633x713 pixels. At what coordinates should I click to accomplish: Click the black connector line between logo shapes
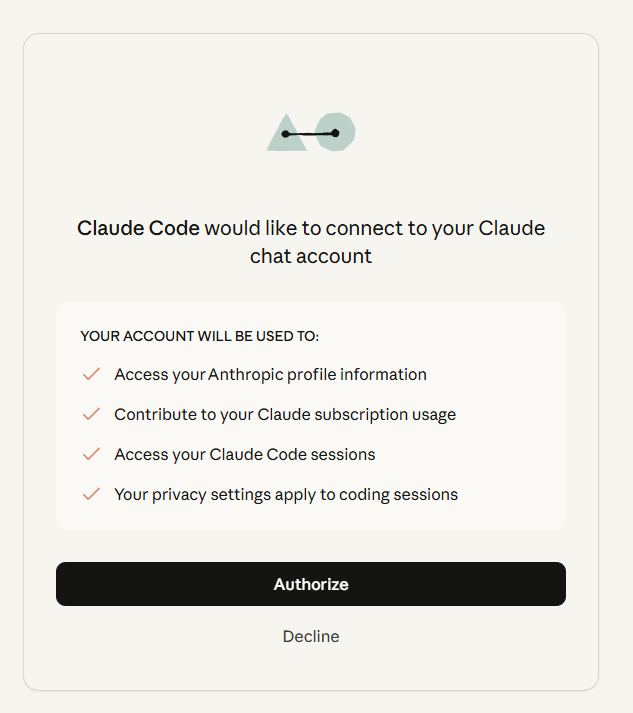(310, 133)
